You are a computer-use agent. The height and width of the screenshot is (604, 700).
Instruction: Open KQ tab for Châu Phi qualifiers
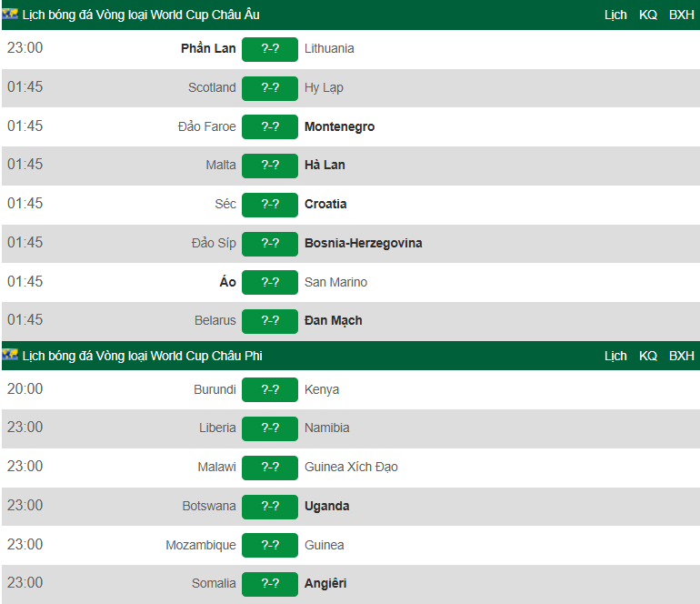648,356
